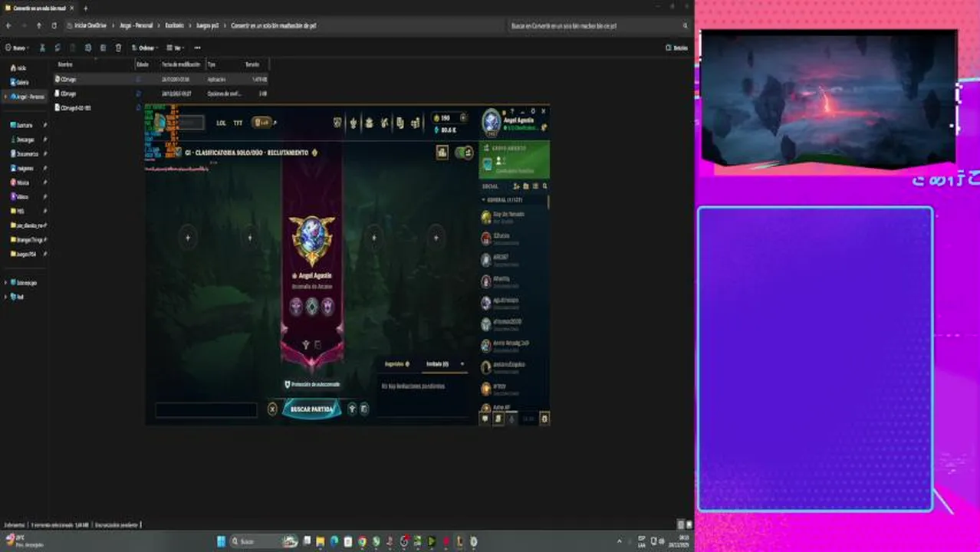980x552 pixels.
Task: Switch to the TFT tab in the League client
Action: (x=238, y=123)
